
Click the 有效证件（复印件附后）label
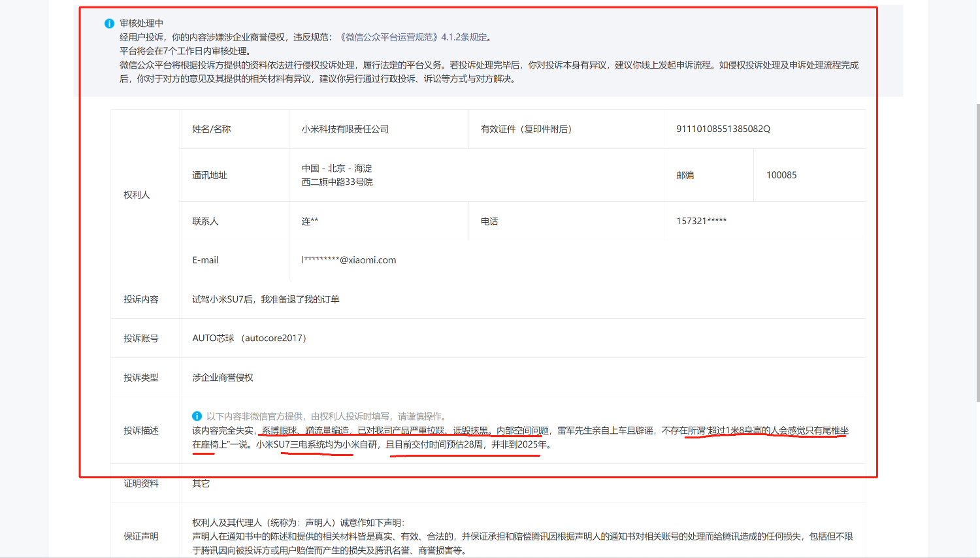526,129
